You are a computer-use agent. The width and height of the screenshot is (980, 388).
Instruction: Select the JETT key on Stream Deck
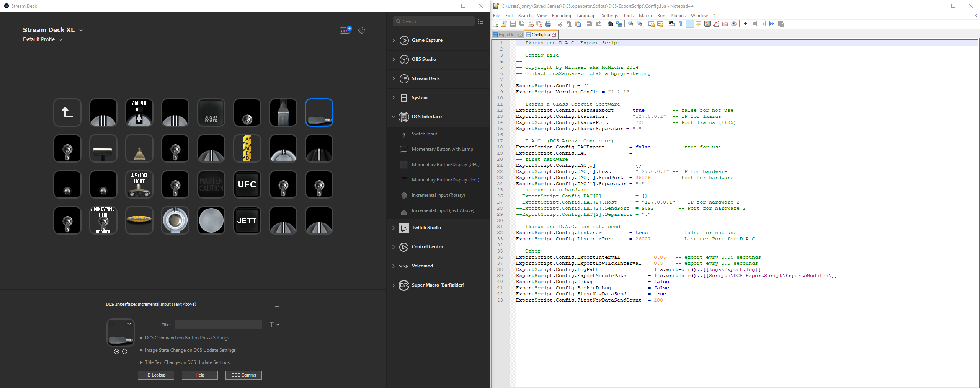(x=247, y=220)
